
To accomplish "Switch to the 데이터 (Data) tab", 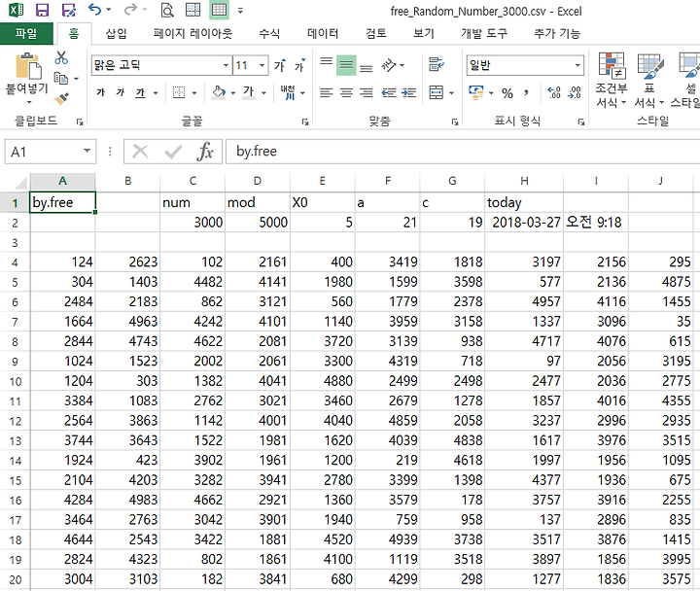I will pos(323,33).
